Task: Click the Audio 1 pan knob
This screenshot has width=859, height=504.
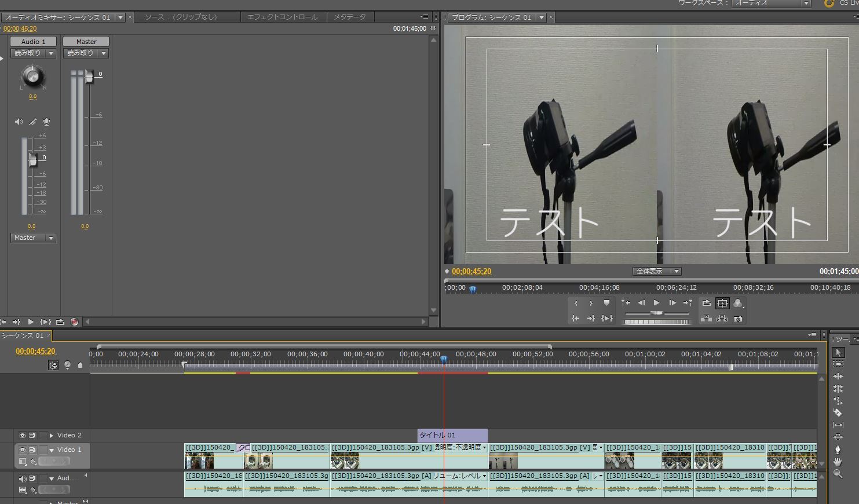Action: tap(32, 76)
